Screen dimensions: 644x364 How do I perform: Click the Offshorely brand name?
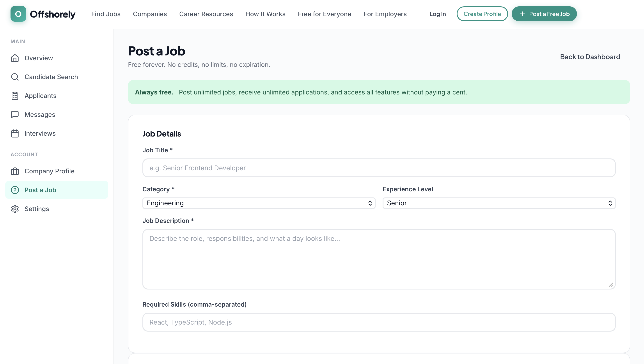(53, 14)
